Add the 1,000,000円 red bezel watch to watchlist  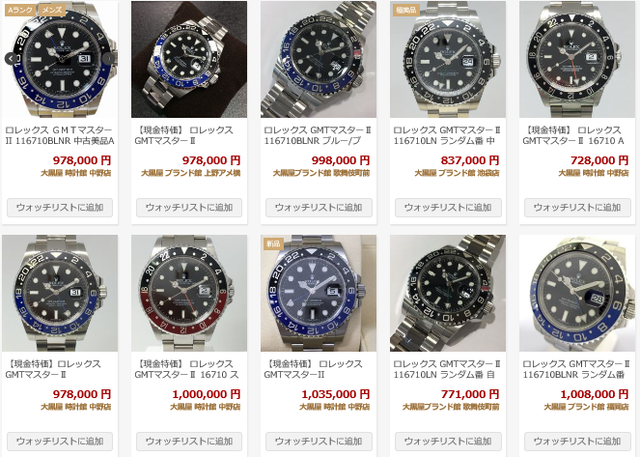pos(189,441)
